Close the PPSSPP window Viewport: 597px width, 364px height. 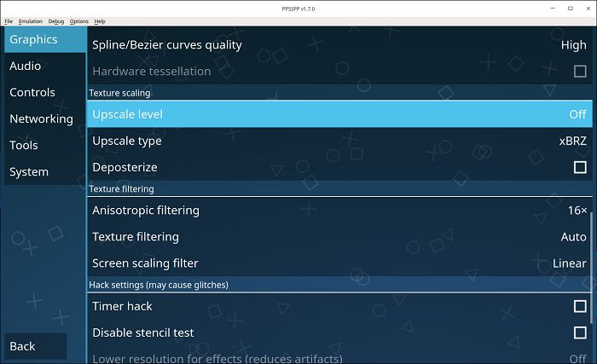click(x=588, y=9)
